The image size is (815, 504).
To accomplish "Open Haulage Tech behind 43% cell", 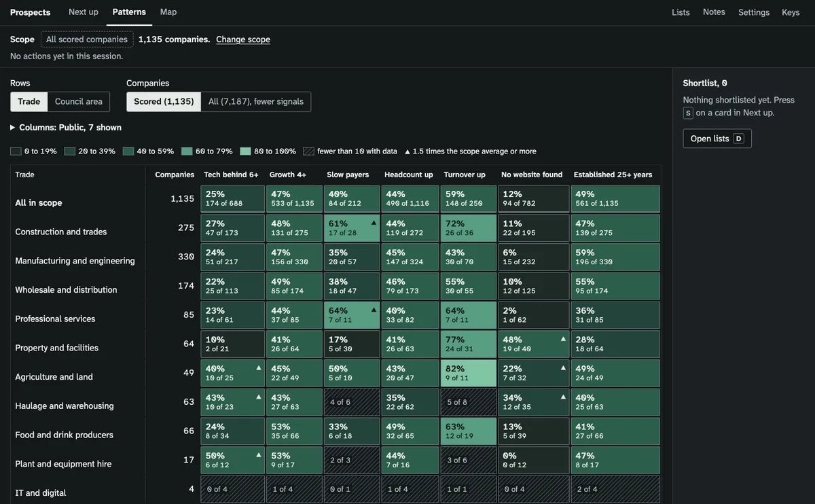I will pos(232,402).
